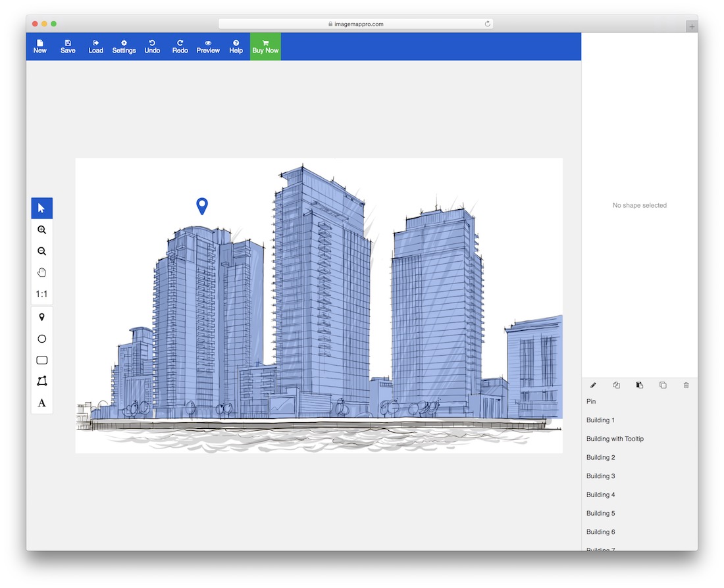Select the arrow selection tool
Image resolution: width=724 pixels, height=588 pixels.
(x=41, y=208)
